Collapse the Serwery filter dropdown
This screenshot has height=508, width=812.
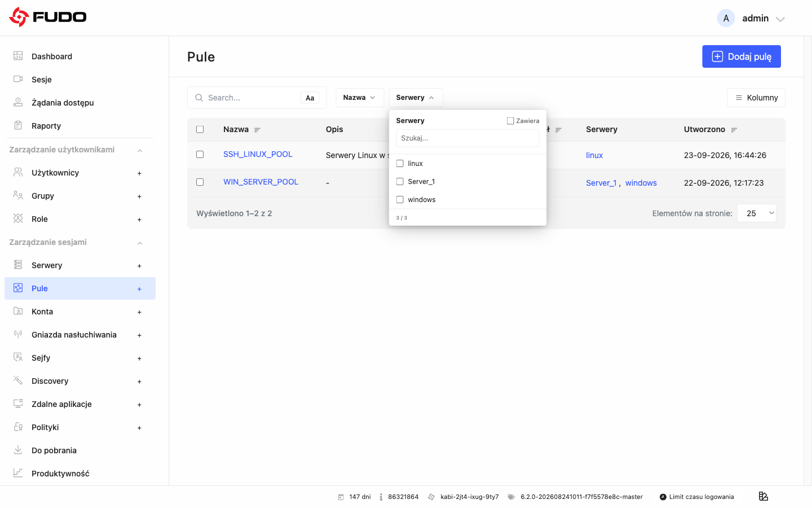coord(416,98)
